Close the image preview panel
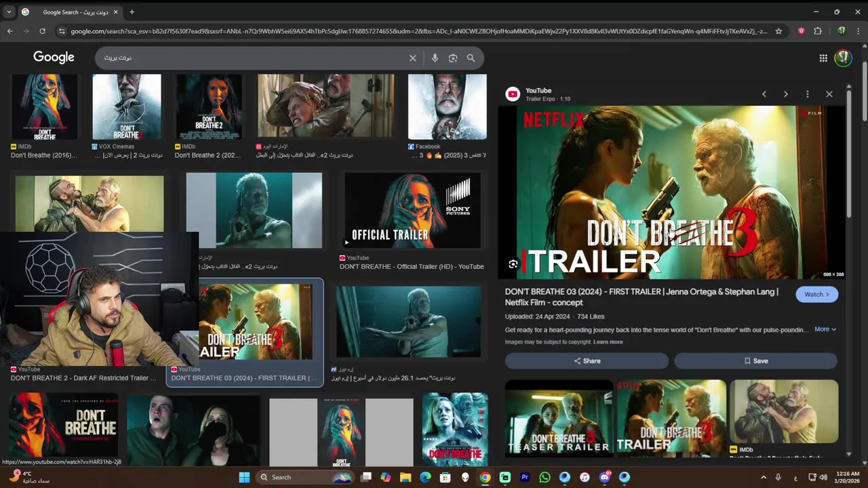The image size is (868, 488). (x=829, y=94)
